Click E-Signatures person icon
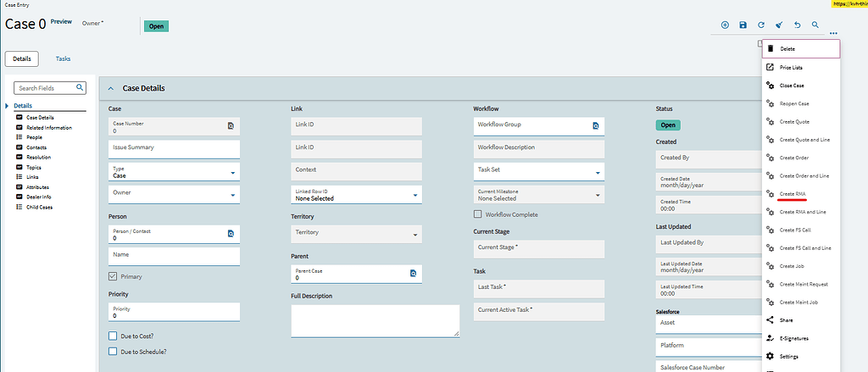 (770, 338)
